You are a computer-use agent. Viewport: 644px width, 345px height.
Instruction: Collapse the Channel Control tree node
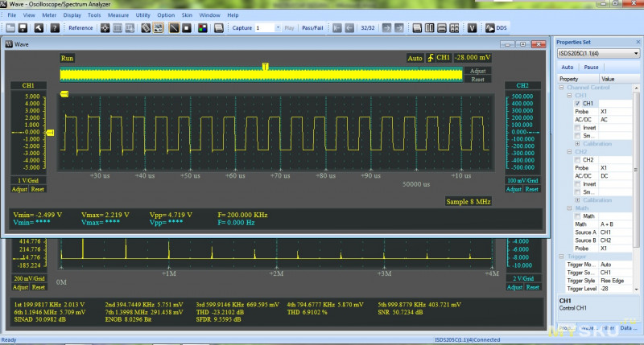point(561,88)
